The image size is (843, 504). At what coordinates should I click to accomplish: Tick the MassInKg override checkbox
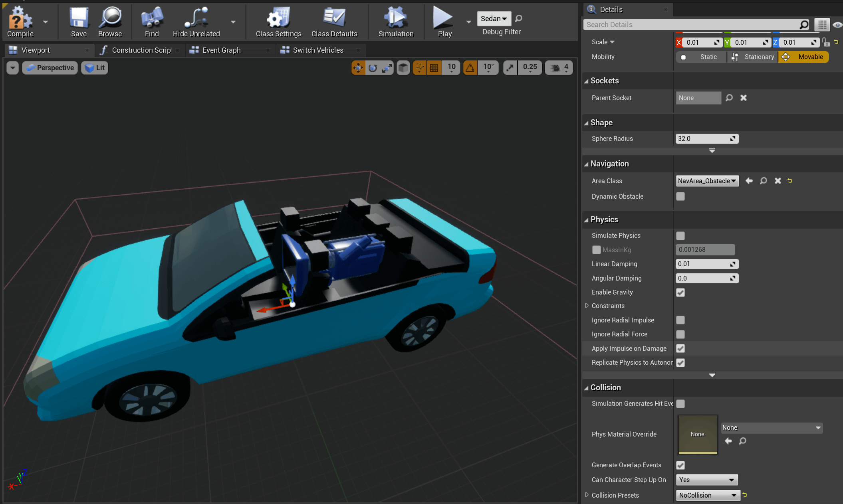click(x=596, y=250)
